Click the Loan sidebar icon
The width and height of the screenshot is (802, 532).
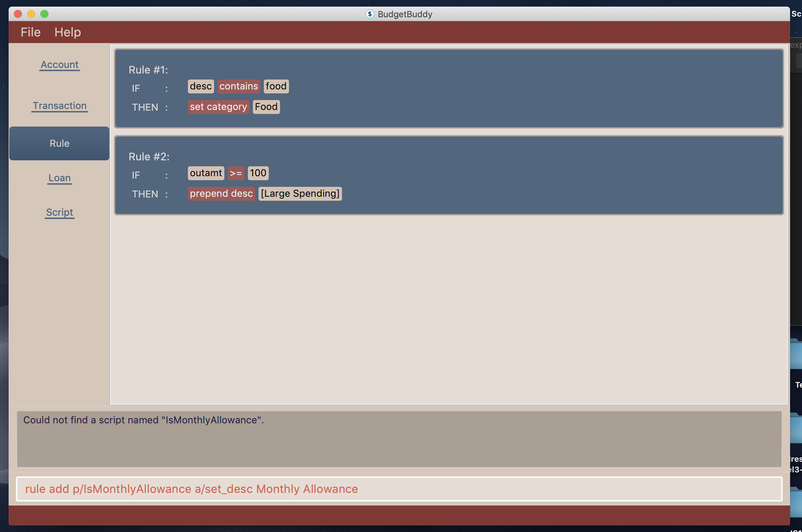[59, 178]
